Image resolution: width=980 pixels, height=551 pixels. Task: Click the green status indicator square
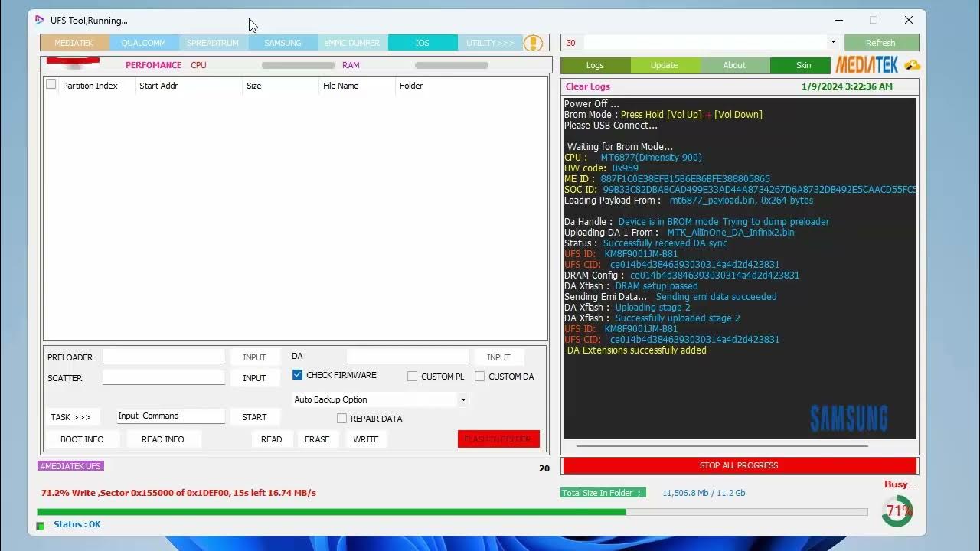click(41, 526)
